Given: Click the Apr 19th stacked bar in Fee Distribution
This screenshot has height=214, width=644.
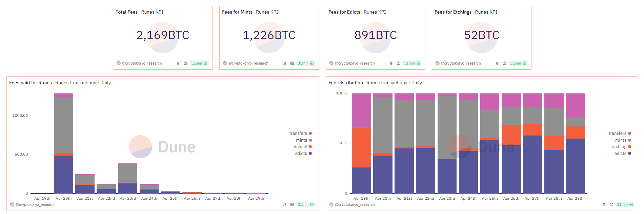Looking at the screenshot, I should coord(361,143).
